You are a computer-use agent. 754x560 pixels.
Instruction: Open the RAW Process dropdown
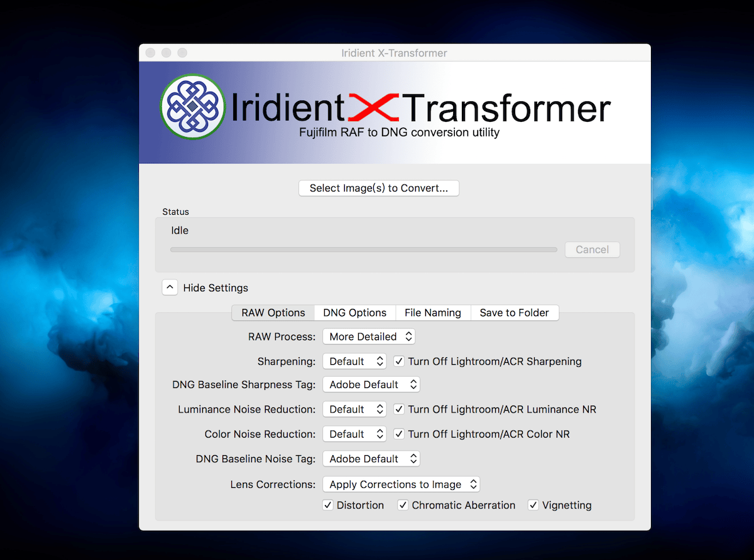click(369, 337)
